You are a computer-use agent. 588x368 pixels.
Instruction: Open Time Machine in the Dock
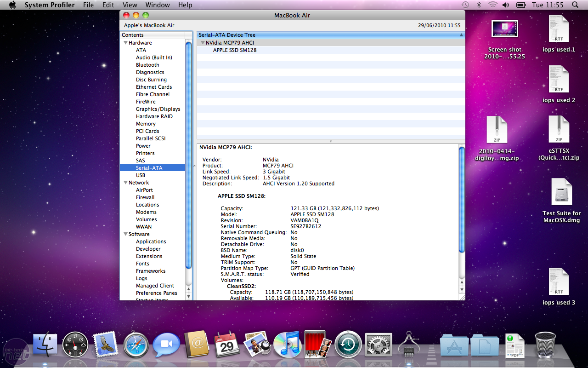click(348, 345)
